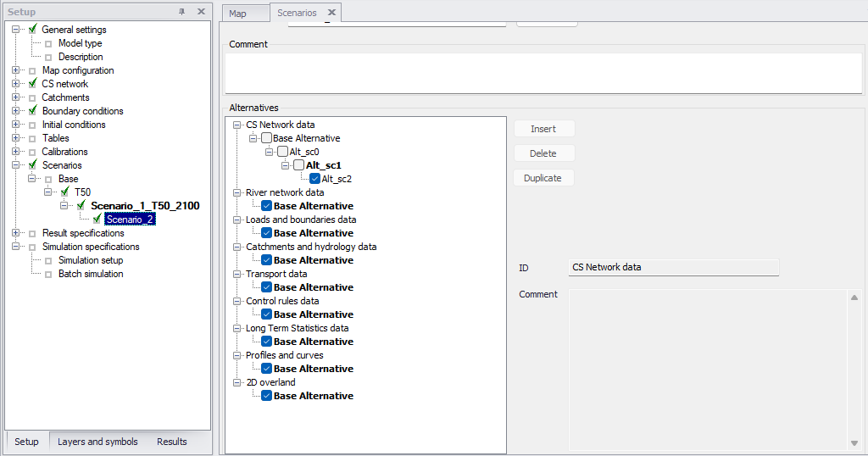Click status square icon next to Calibrations
Screen dimensions: 868x456
coord(32,153)
